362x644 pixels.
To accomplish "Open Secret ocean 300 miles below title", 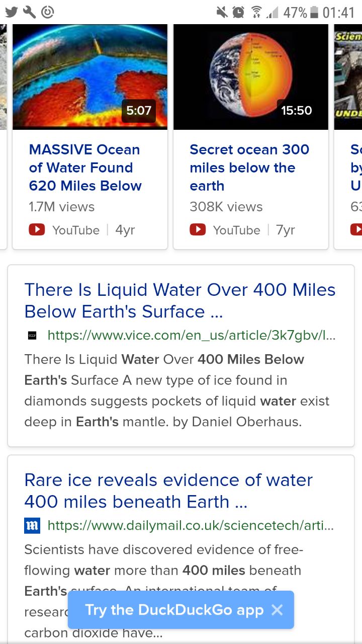I will coord(249,168).
